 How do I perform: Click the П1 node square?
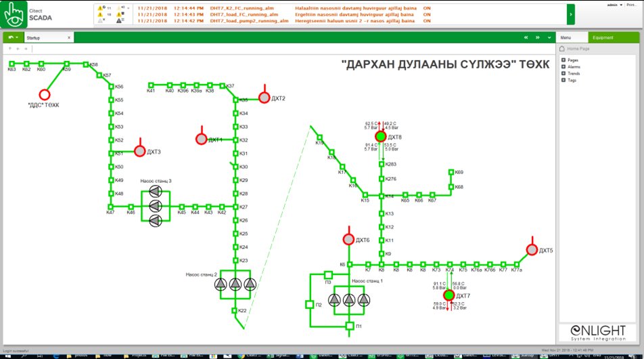pyautogui.click(x=350, y=326)
